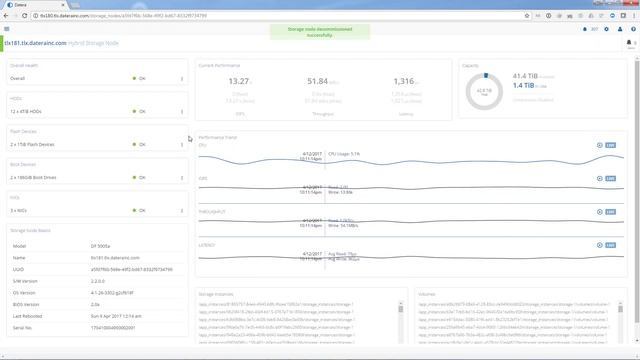Toggle Live mode on Latency chart
640x360 pixels.
click(610, 245)
